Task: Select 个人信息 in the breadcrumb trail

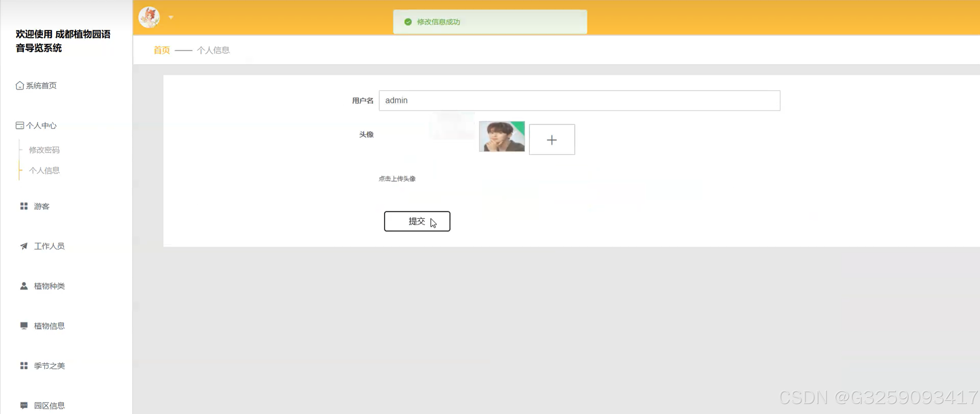Action: click(x=213, y=50)
